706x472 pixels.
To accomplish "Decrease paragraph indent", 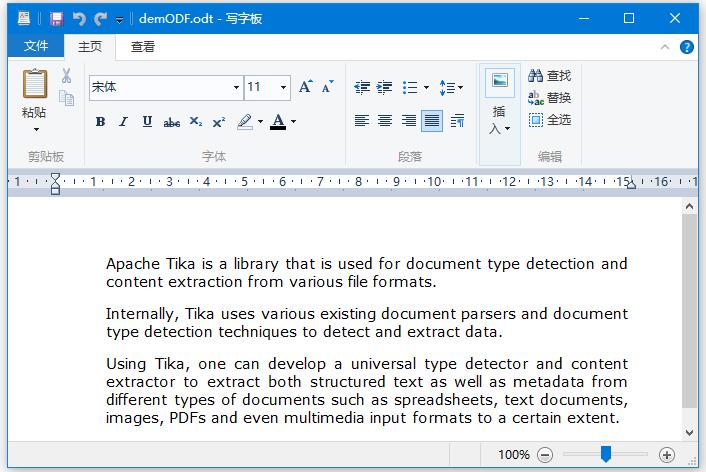I will coord(362,87).
